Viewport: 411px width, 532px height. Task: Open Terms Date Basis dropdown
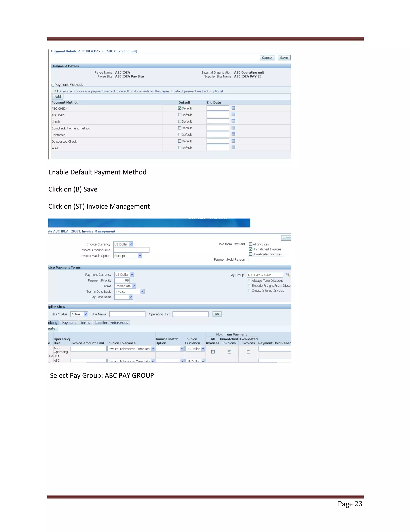coord(129,291)
